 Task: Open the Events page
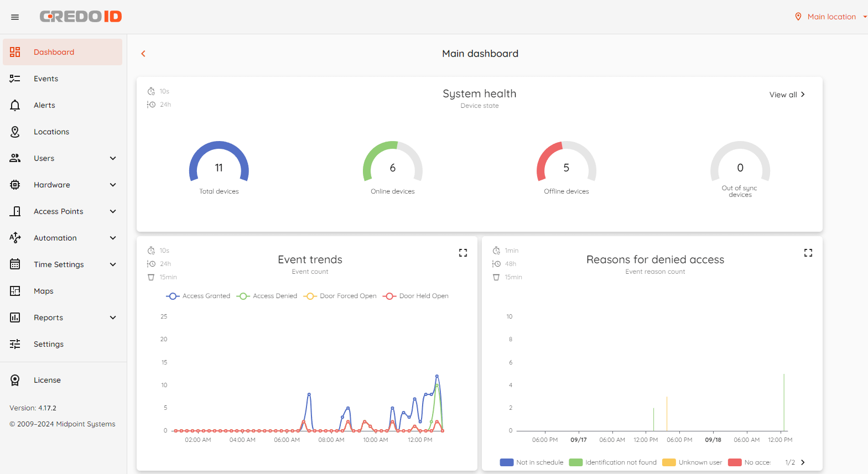click(63, 79)
